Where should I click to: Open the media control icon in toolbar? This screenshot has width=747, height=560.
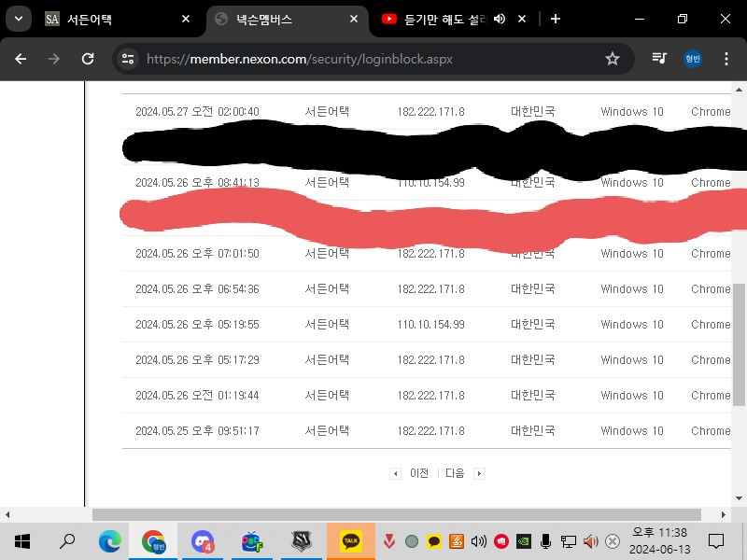tap(660, 59)
